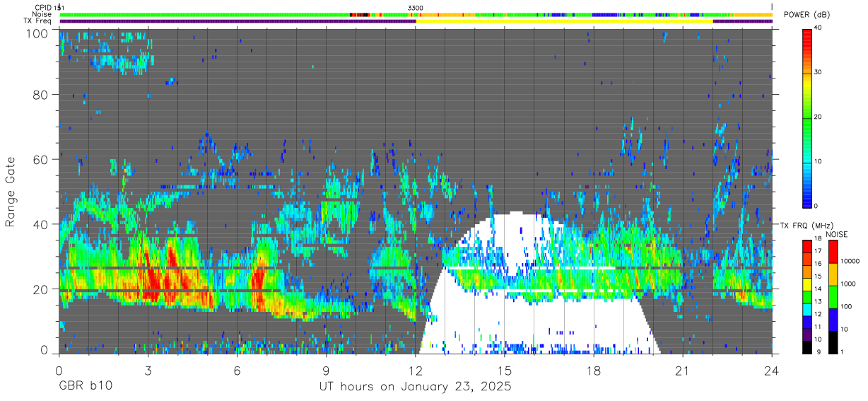This screenshot has width=868, height=401.
Task: Click the 1000 label on NOISE legend
Action: [x=848, y=284]
